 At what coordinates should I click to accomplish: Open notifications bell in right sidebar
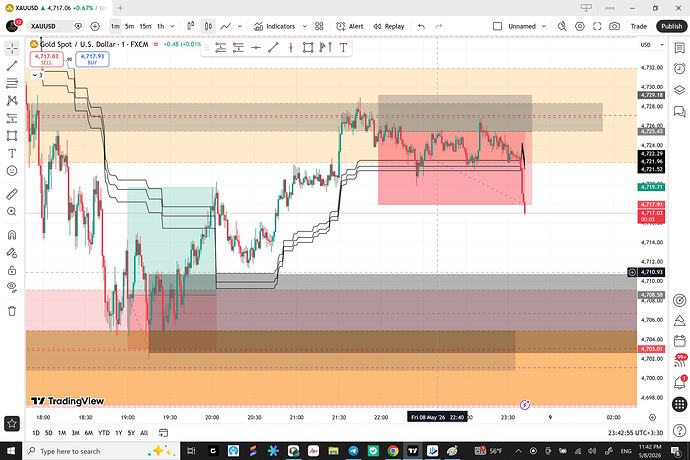tap(679, 383)
